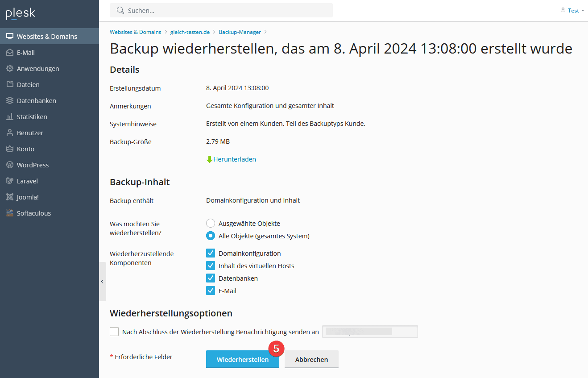Screen dimensions: 588x378
Task: Click the chevron after Backup-Manager breadcrumb
Action: [265, 32]
